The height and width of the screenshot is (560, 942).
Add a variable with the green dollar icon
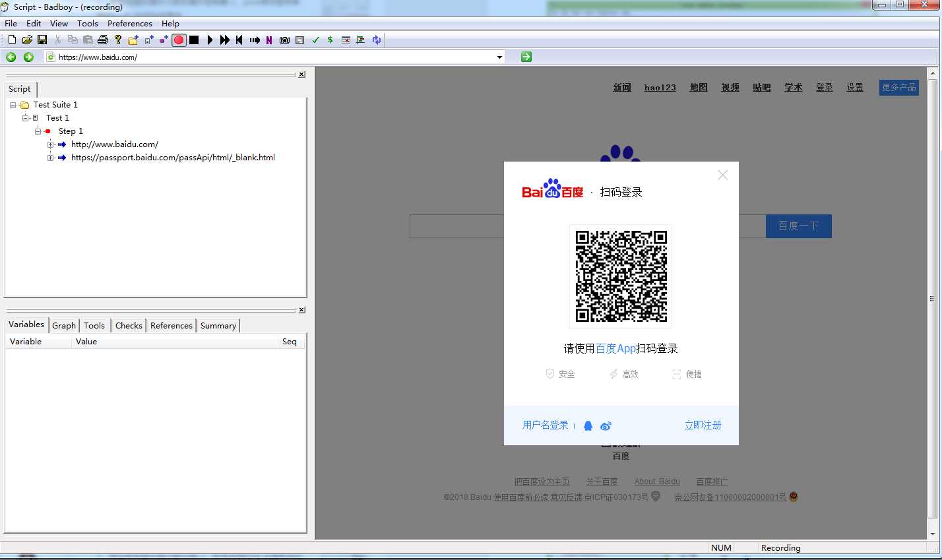point(330,40)
